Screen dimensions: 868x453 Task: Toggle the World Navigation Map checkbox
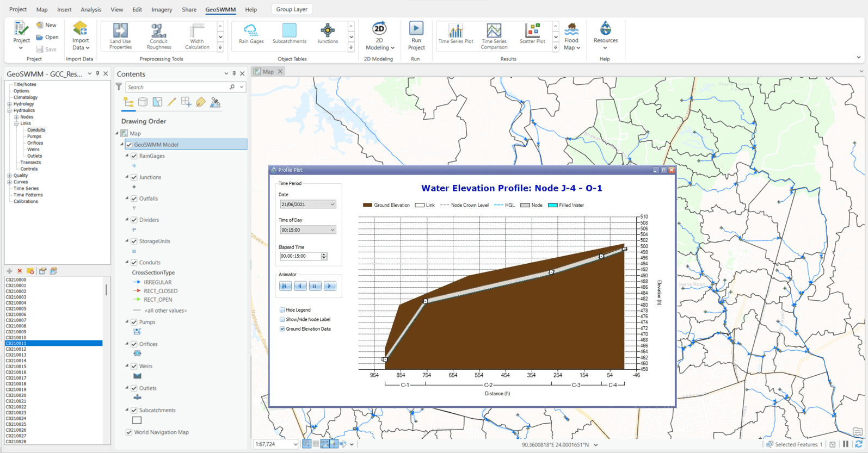[x=129, y=432]
